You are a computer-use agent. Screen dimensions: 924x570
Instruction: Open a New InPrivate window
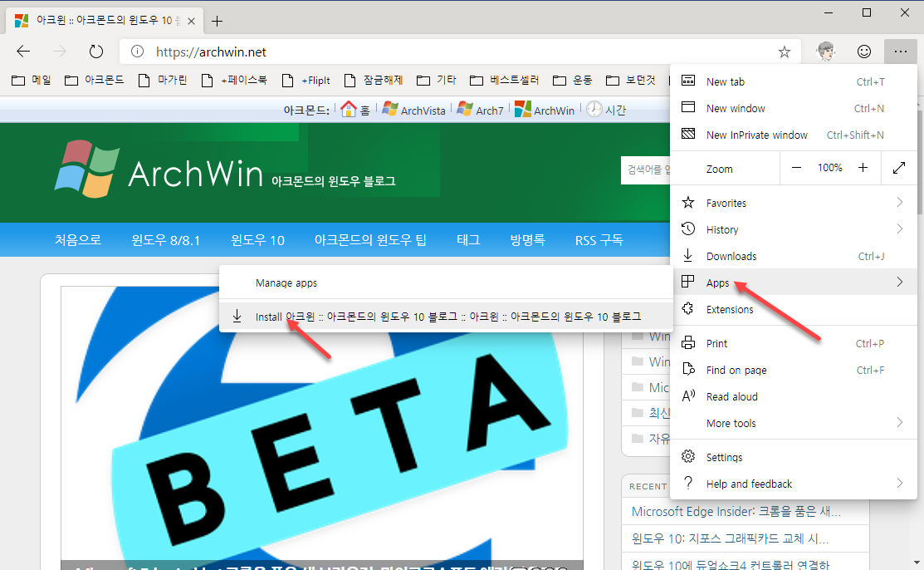click(793, 135)
